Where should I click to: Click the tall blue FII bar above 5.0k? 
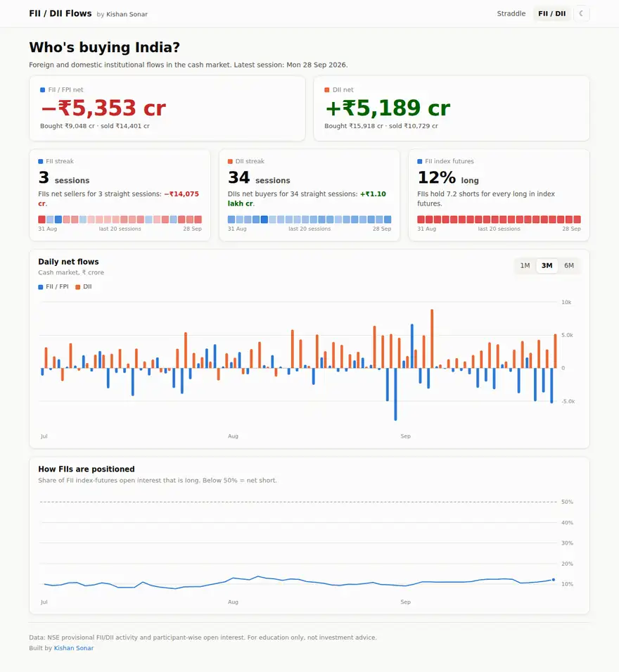pos(412,346)
